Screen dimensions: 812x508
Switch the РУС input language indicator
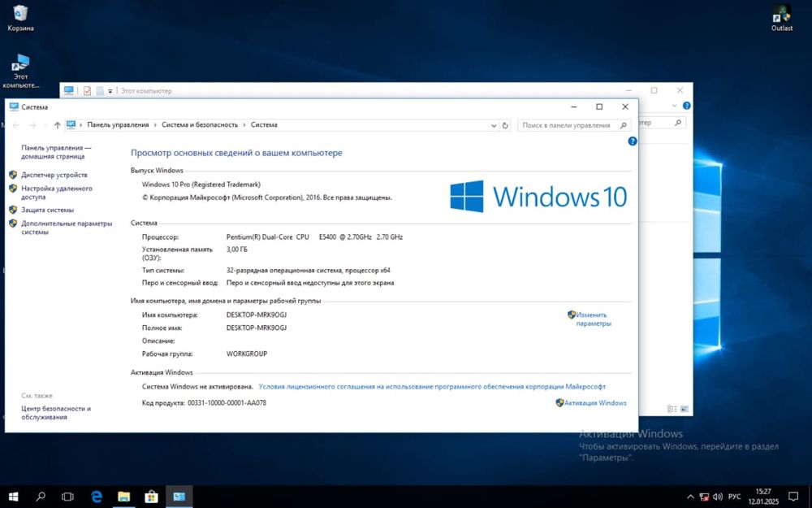point(734,496)
